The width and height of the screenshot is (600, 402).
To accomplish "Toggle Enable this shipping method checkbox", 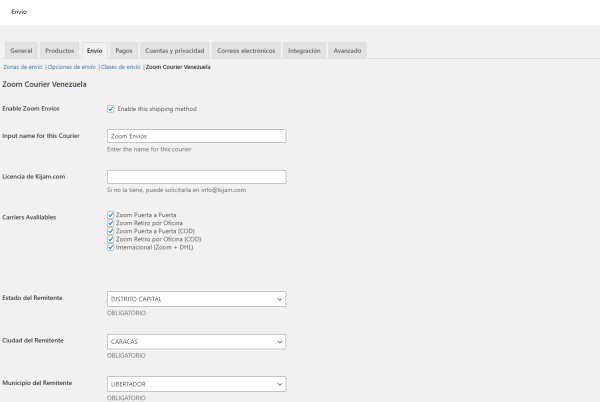I will 111,109.
